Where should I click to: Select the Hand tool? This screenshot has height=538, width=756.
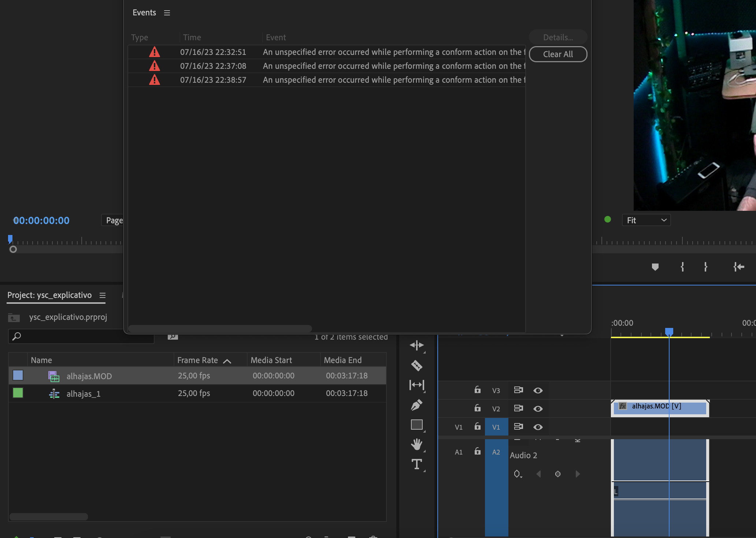pyautogui.click(x=417, y=444)
